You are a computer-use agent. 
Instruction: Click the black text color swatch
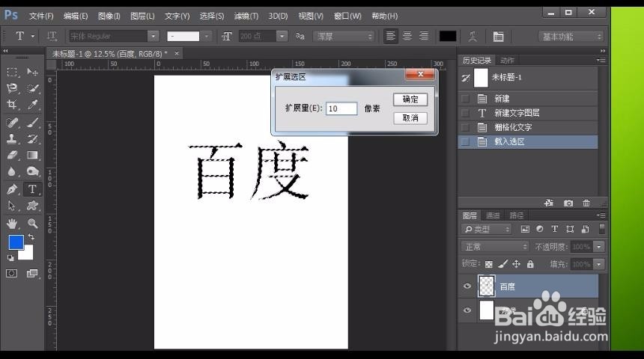point(447,37)
